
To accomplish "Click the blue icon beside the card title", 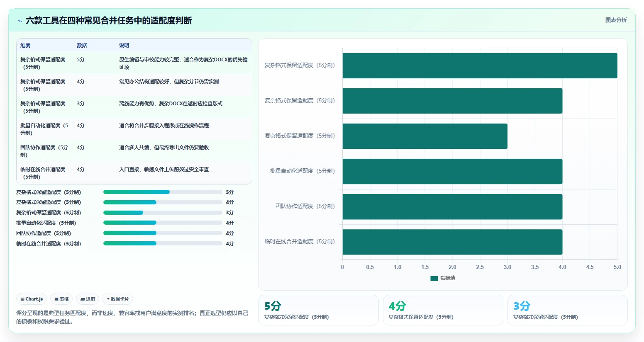I will [x=20, y=21].
